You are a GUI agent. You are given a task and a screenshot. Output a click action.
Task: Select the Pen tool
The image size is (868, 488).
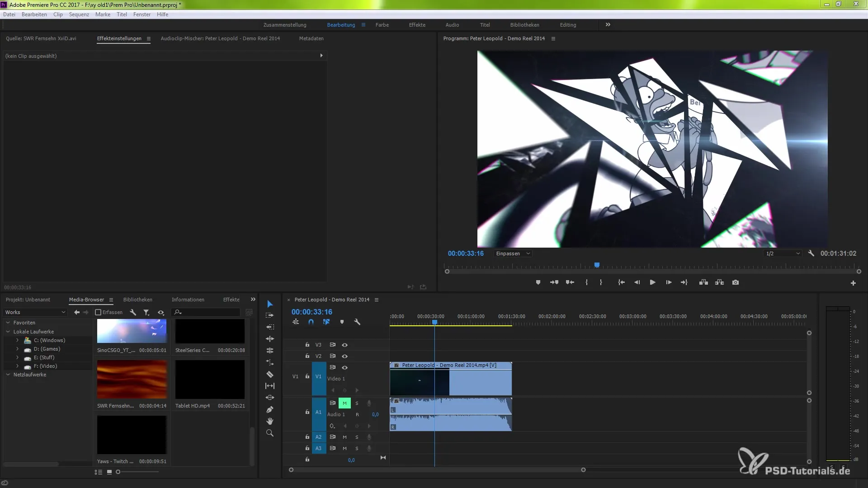click(x=270, y=409)
